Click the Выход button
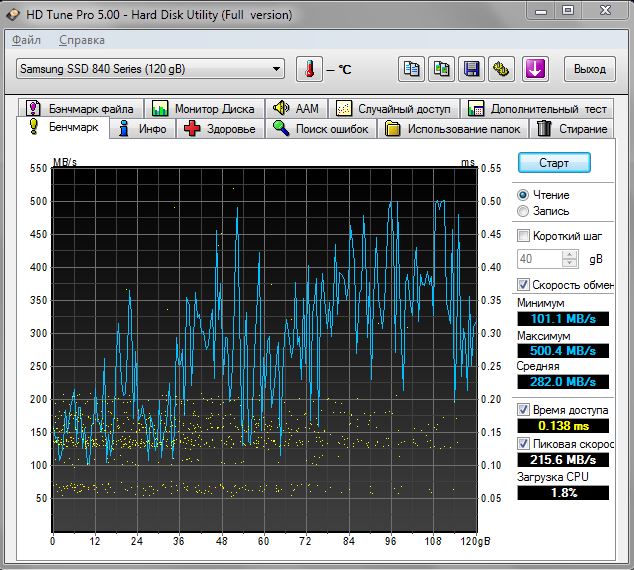The height and width of the screenshot is (570, 634). click(x=589, y=69)
